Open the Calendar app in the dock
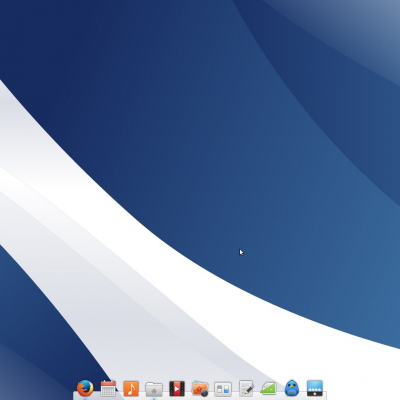Image resolution: width=400 pixels, height=400 pixels. point(108,388)
